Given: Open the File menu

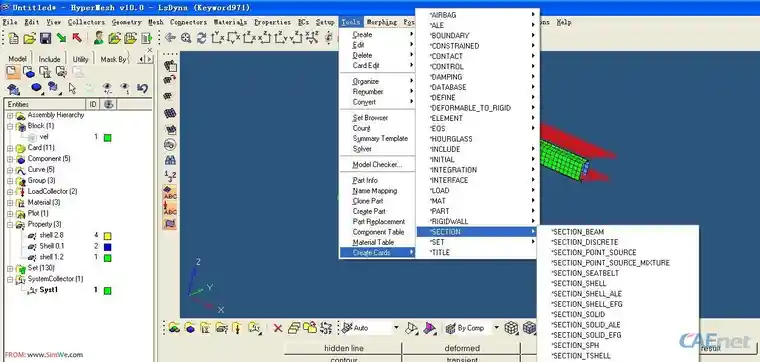Looking at the screenshot, I should coord(10,22).
